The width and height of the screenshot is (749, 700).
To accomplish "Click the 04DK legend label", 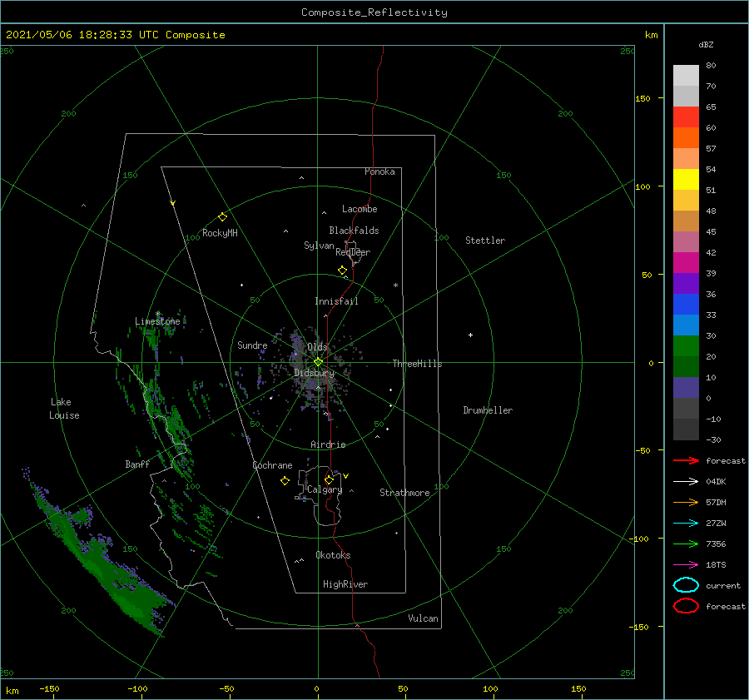I will coord(716,481).
